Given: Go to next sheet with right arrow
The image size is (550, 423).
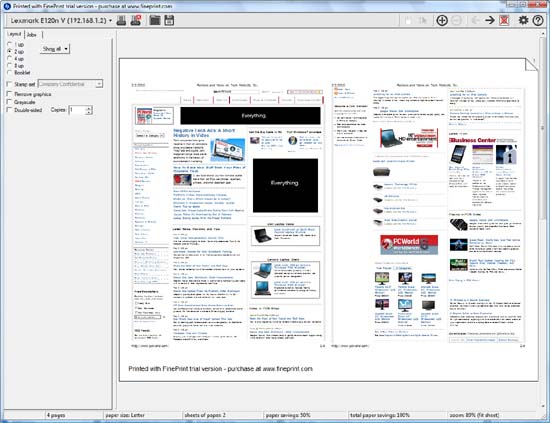Looking at the screenshot, I should (x=490, y=20).
